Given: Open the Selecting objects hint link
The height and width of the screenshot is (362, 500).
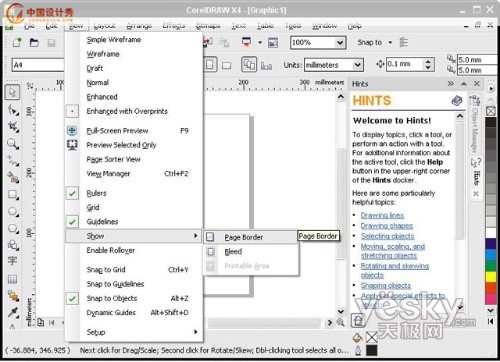Looking at the screenshot, I should [387, 236].
